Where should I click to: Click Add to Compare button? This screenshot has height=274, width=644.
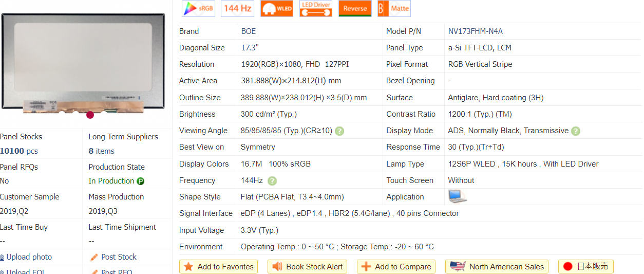pyautogui.click(x=396, y=266)
